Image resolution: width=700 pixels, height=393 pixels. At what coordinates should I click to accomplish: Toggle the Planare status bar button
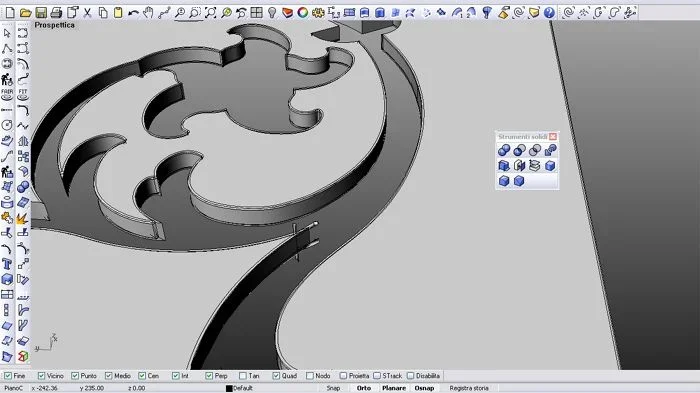click(394, 388)
